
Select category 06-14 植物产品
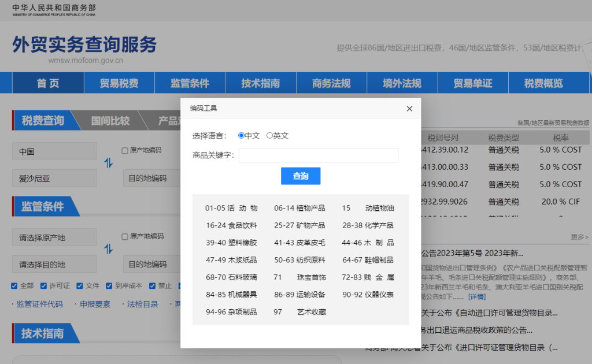pos(299,208)
